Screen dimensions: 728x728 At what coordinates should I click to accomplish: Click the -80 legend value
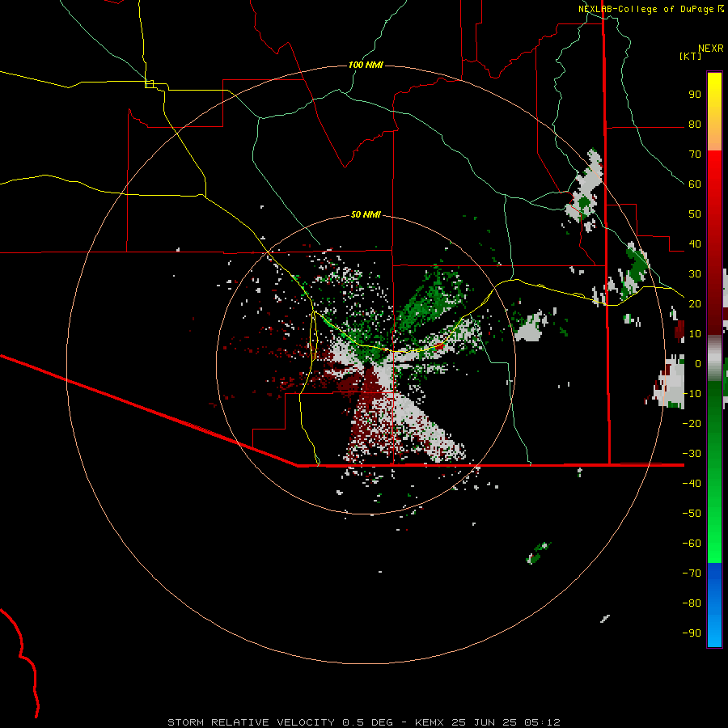click(692, 603)
